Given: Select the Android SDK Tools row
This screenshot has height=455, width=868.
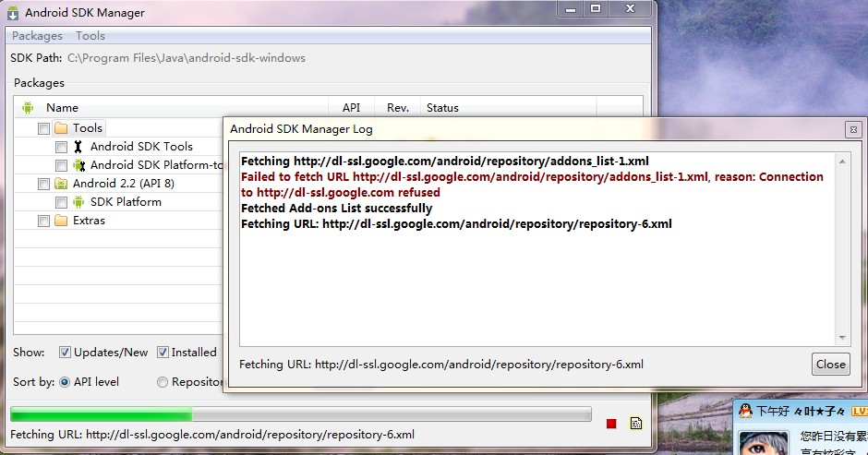Looking at the screenshot, I should coord(141,147).
